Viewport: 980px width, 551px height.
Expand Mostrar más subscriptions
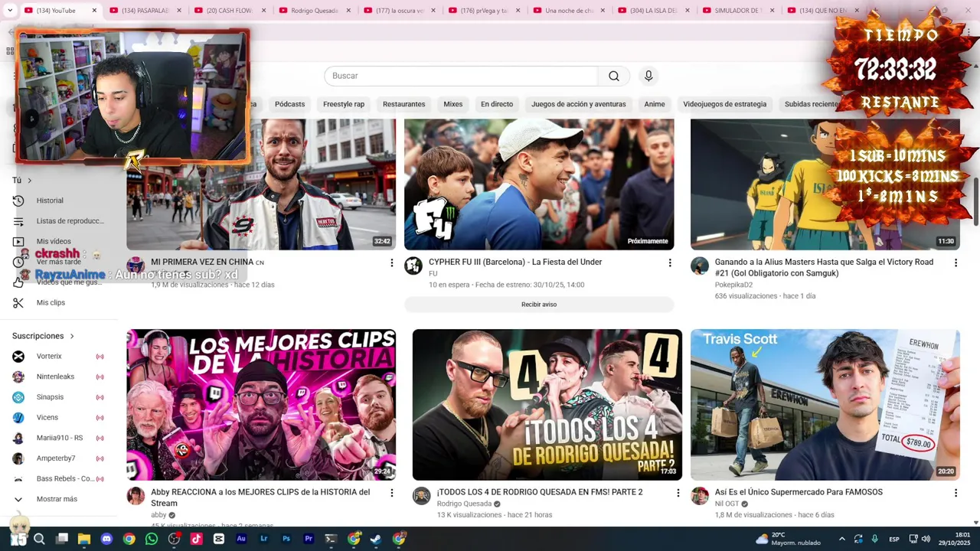(57, 499)
